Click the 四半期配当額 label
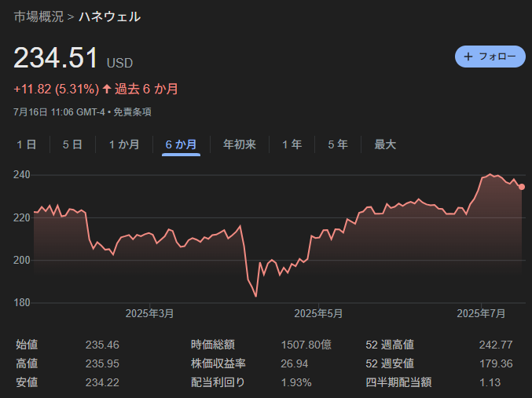 coord(398,382)
